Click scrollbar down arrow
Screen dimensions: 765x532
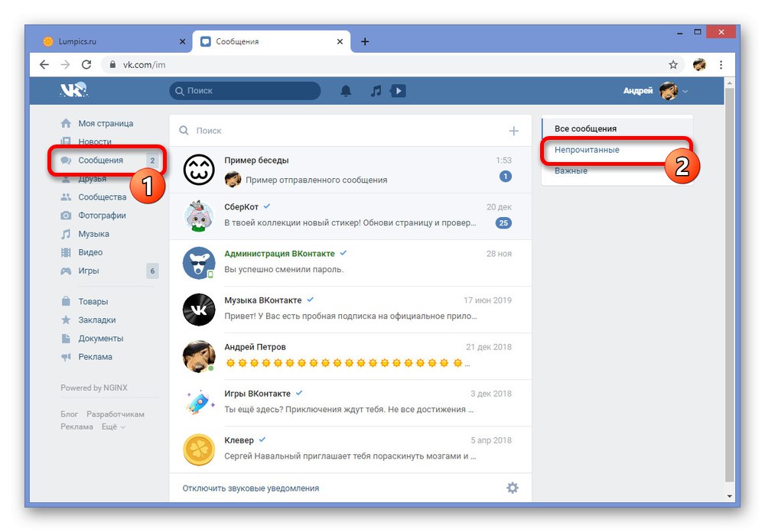click(x=729, y=496)
